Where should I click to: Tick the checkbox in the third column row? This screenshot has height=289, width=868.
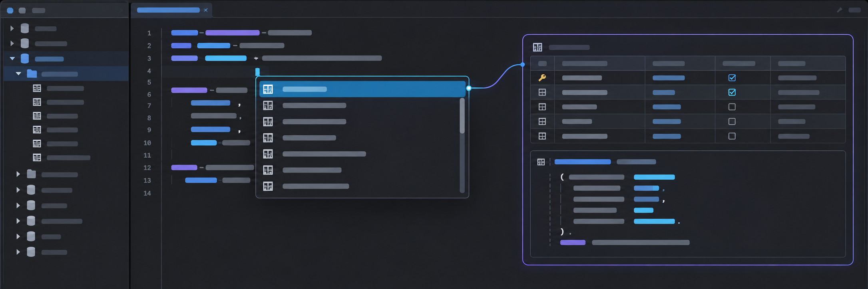pos(732,107)
